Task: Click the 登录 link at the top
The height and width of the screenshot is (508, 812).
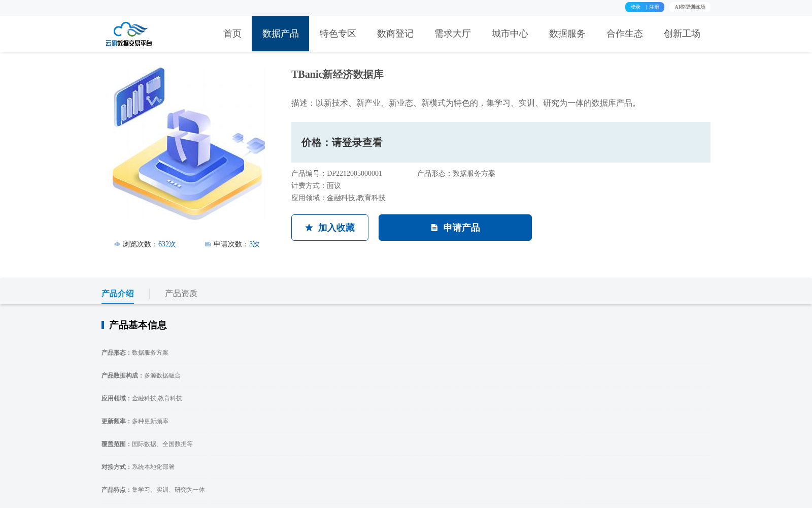Action: pyautogui.click(x=635, y=7)
